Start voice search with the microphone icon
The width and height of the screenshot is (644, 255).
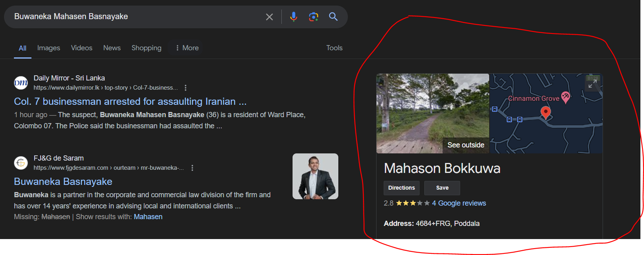point(294,17)
